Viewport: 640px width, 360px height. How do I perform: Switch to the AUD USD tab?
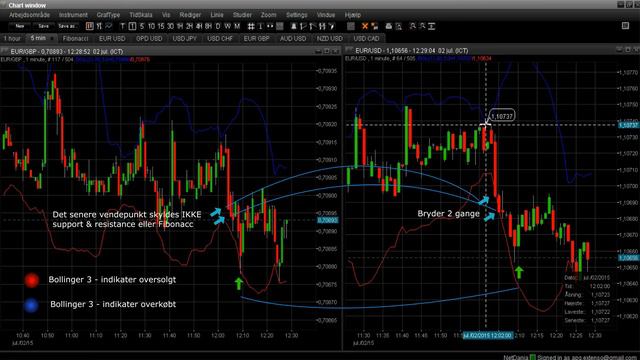pyautogui.click(x=293, y=38)
